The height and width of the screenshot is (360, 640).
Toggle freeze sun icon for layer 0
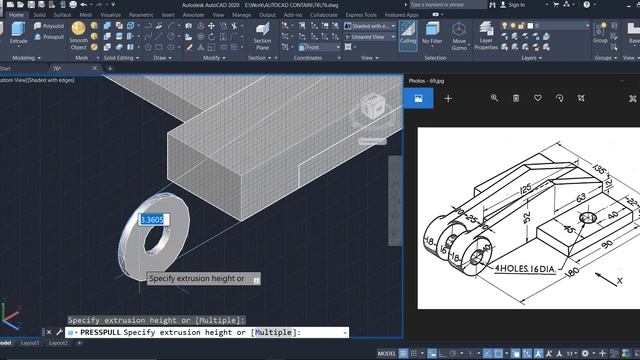click(513, 26)
